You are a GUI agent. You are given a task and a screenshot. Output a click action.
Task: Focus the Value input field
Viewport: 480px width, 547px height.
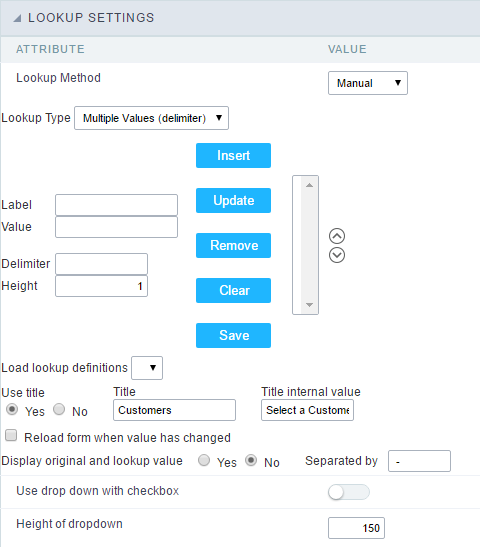[x=117, y=227]
